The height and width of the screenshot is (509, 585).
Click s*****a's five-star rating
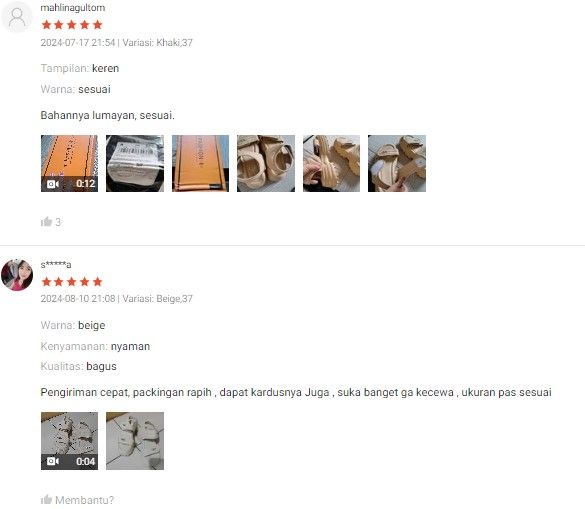click(x=72, y=282)
